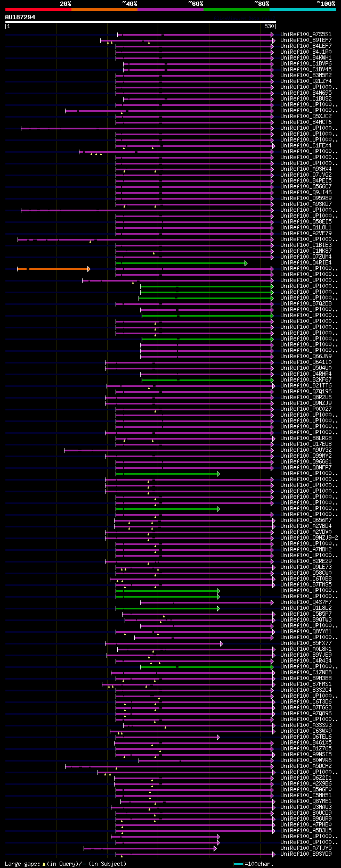Select the UniRef100_C1BUS2 label

pyautogui.click(x=306, y=99)
